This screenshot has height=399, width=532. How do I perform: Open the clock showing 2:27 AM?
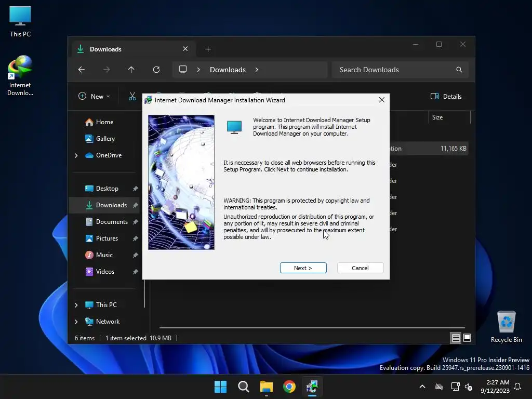click(x=495, y=387)
